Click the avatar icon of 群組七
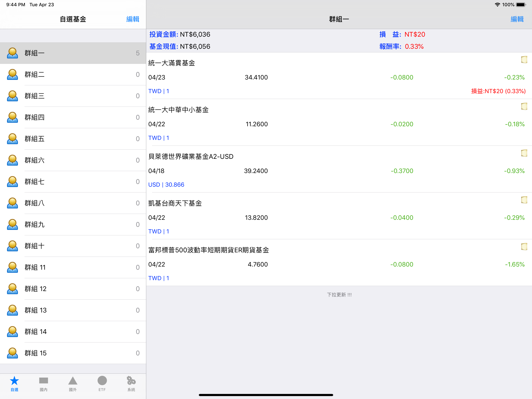532x399 pixels. pos(12,181)
